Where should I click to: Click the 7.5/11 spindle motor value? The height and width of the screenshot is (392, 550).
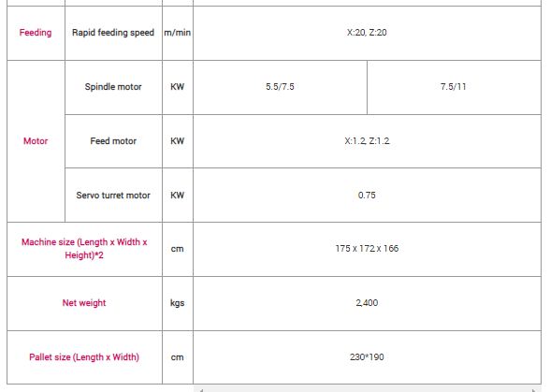click(454, 87)
